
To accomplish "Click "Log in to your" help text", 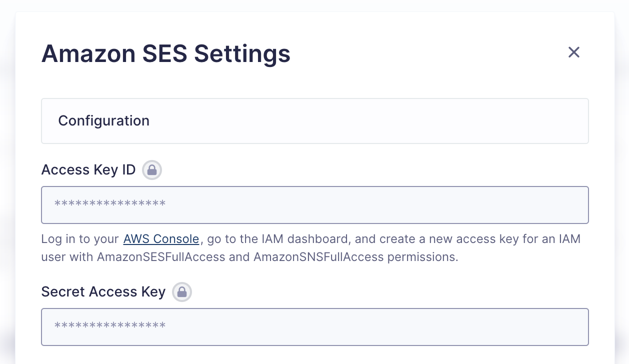I will (80, 239).
